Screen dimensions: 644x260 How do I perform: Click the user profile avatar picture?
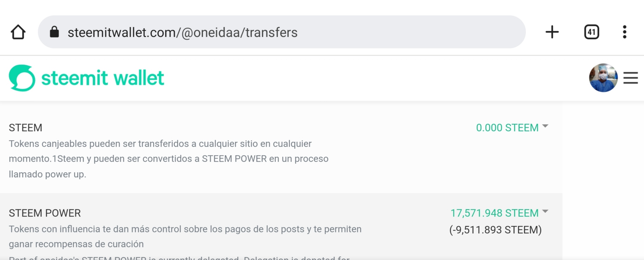click(x=603, y=78)
